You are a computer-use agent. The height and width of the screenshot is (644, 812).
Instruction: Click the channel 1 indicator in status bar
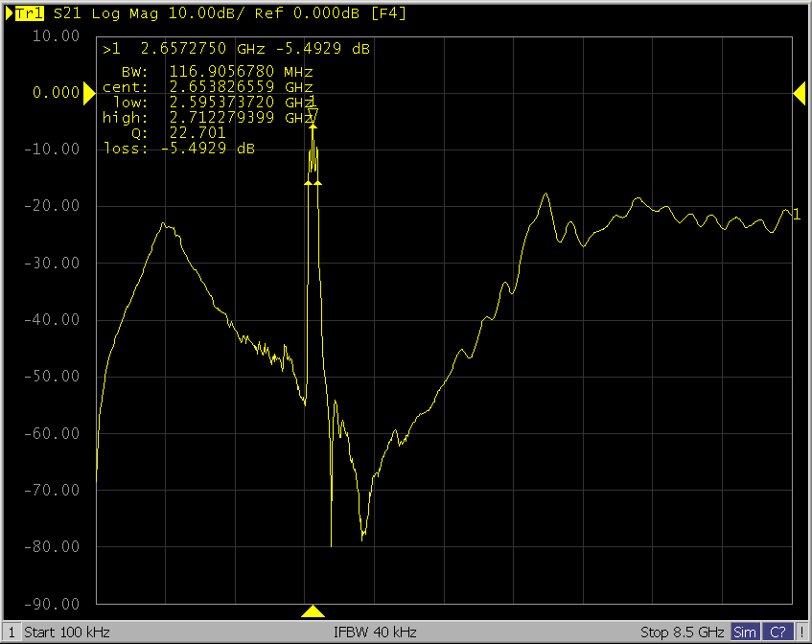pos(12,632)
